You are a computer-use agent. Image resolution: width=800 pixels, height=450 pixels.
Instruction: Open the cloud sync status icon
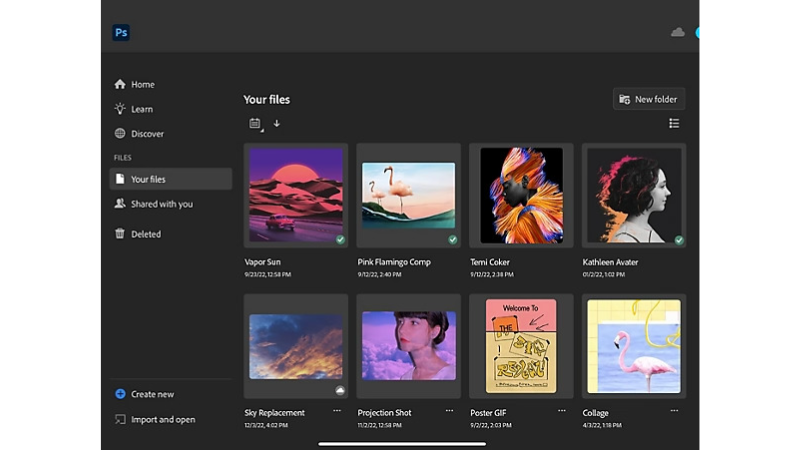(x=678, y=33)
